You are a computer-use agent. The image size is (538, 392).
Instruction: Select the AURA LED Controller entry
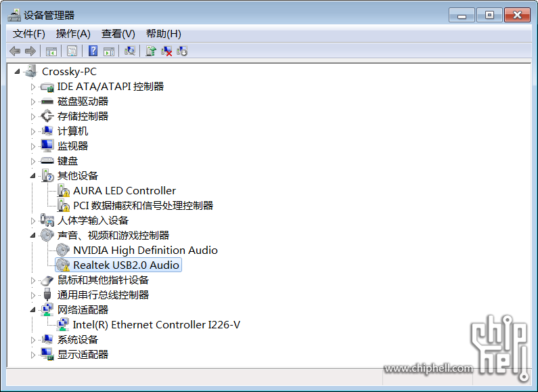coord(125,190)
